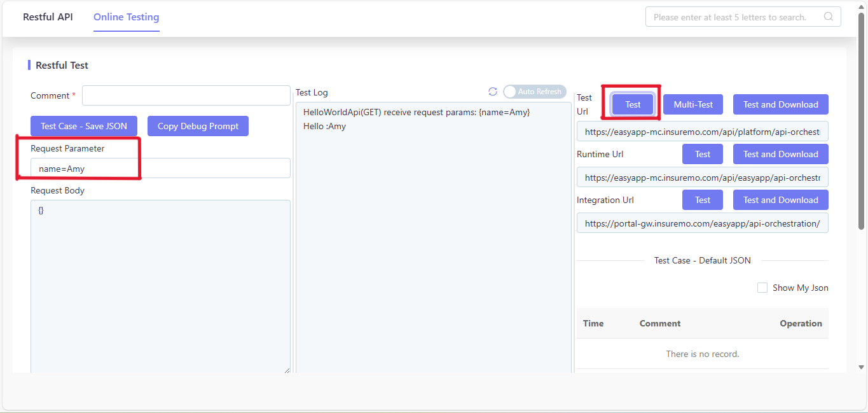Open the Online Testing tab
This screenshot has width=868, height=413.
127,17
